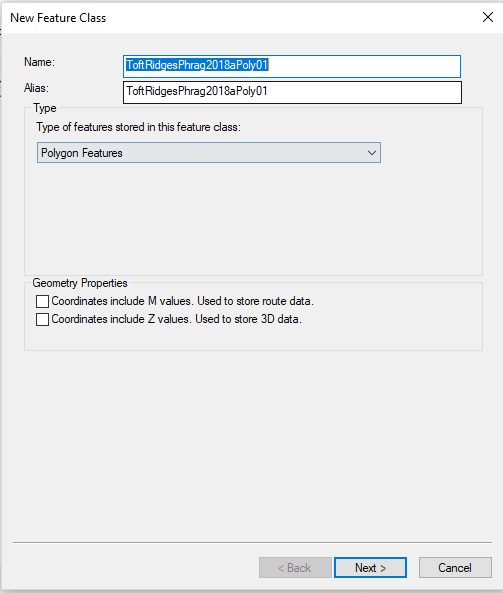Click the 'Coordinates include Z values' label text
503x593 pixels.
click(177, 319)
